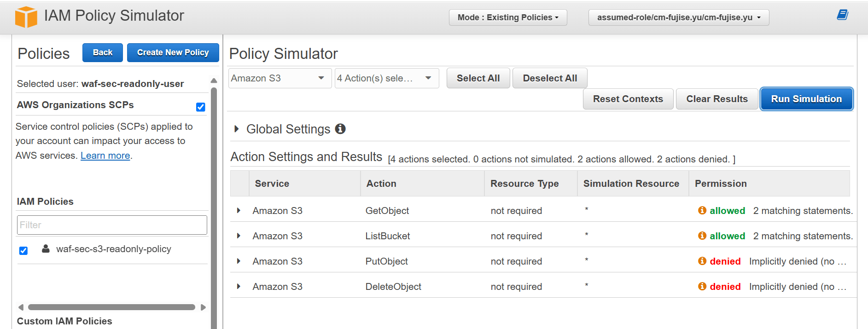The image size is (868, 329).
Task: Click the Run Simulation button
Action: (x=806, y=99)
